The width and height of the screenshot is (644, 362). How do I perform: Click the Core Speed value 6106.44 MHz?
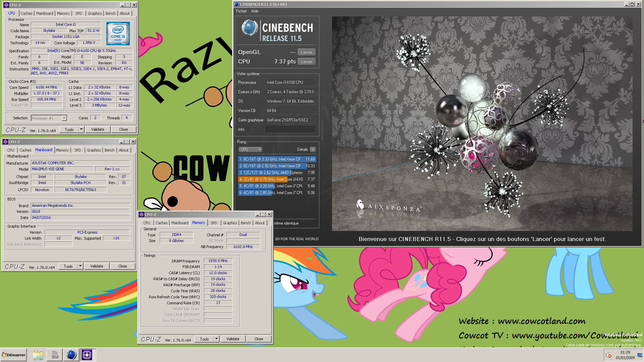47,87
